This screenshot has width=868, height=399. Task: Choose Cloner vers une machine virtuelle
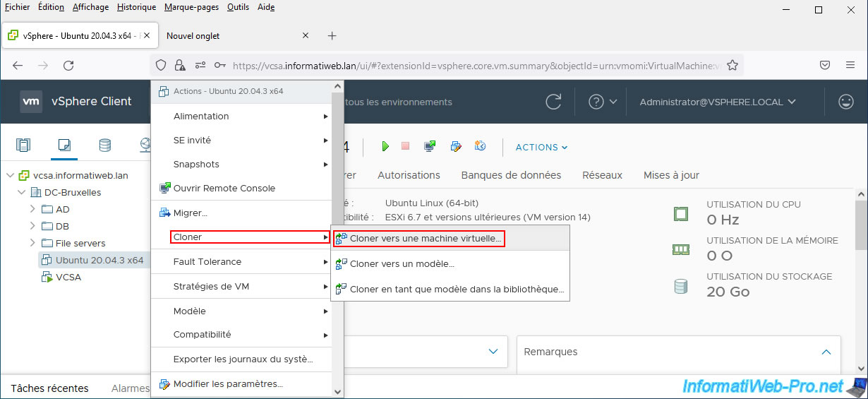419,239
